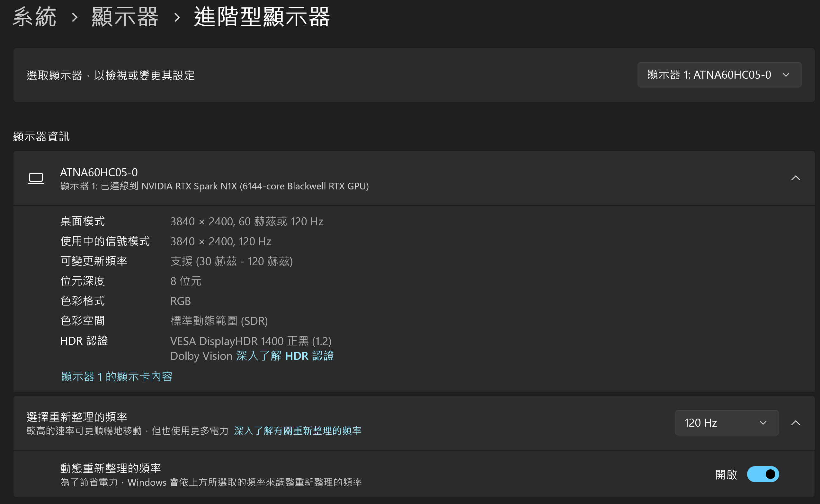The height and width of the screenshot is (504, 820).
Task: Go to 顯示器 in the breadcrumb
Action: pos(125,17)
